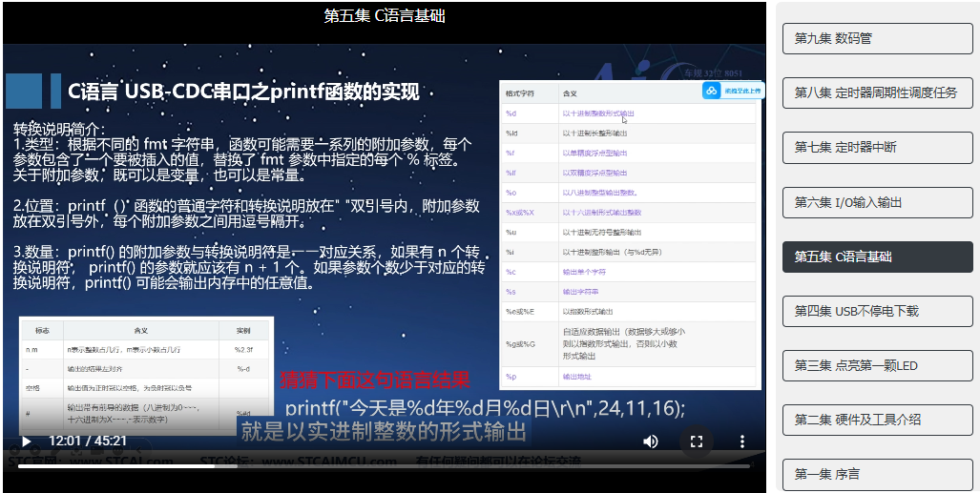Open episode 第六集 I/O输入输出
Screen dimensions: 980x493
pos(878,202)
